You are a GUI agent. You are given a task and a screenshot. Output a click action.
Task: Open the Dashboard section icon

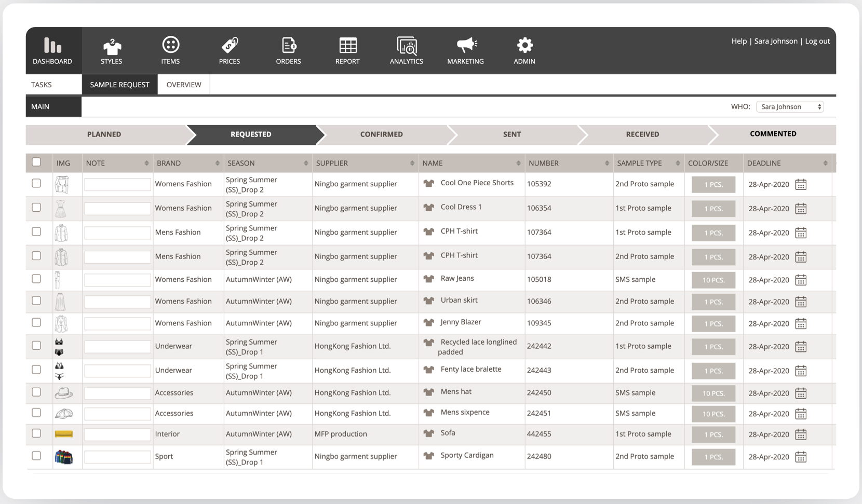52,46
